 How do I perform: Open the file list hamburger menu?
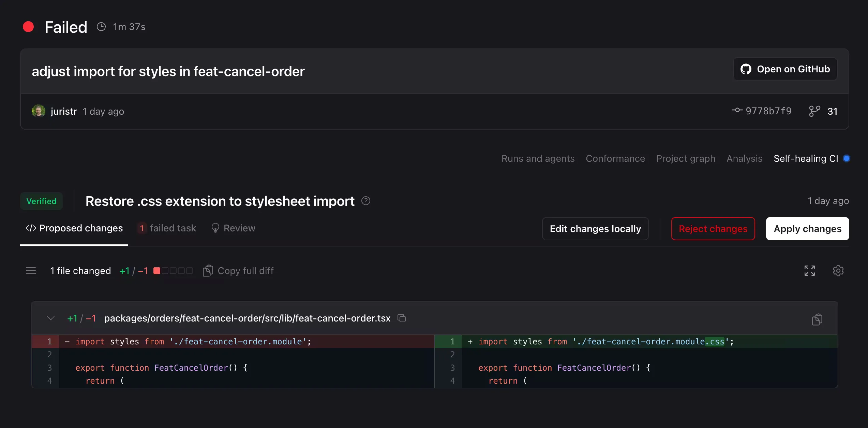tap(31, 270)
